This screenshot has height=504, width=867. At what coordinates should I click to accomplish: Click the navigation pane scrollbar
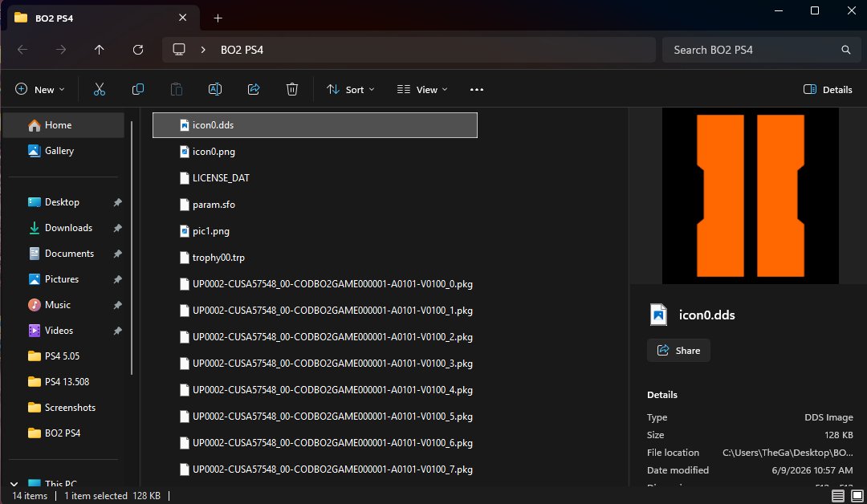132,247
